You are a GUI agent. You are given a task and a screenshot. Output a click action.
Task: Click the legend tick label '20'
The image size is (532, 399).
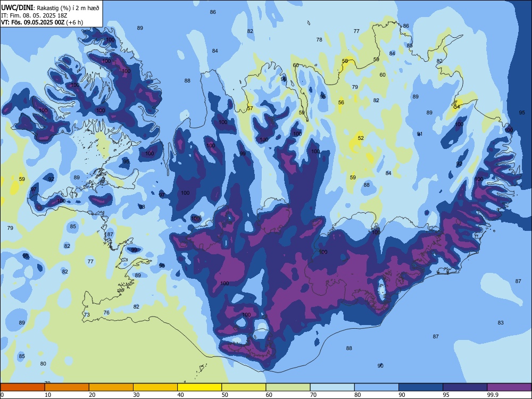pyautogui.click(x=92, y=395)
